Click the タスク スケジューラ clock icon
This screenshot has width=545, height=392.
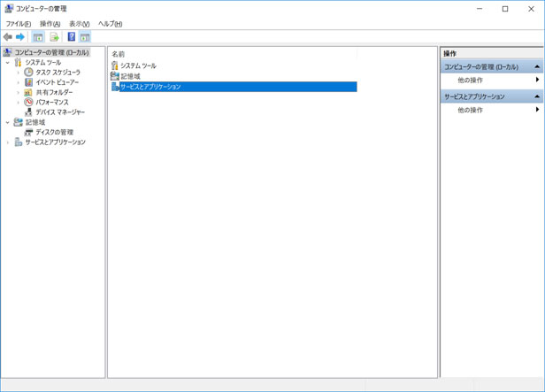click(x=28, y=72)
